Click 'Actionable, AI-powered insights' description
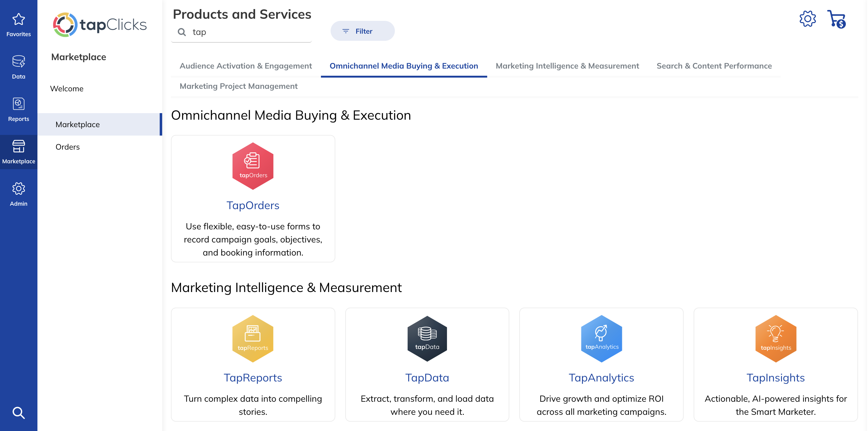The height and width of the screenshot is (431, 868). coord(776,405)
